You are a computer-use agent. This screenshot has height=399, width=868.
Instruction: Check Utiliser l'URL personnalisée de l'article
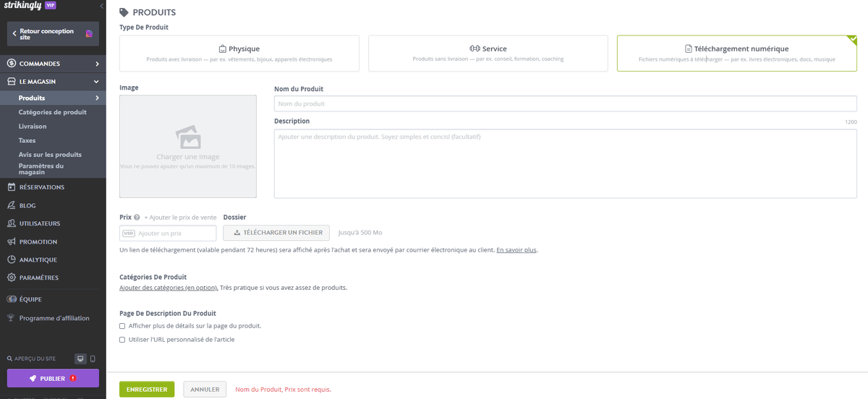click(122, 340)
